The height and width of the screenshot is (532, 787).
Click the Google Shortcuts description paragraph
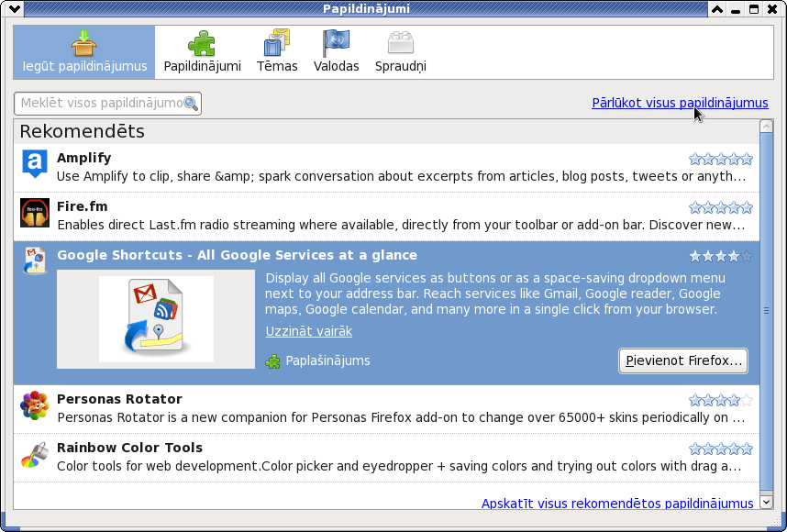coord(495,294)
